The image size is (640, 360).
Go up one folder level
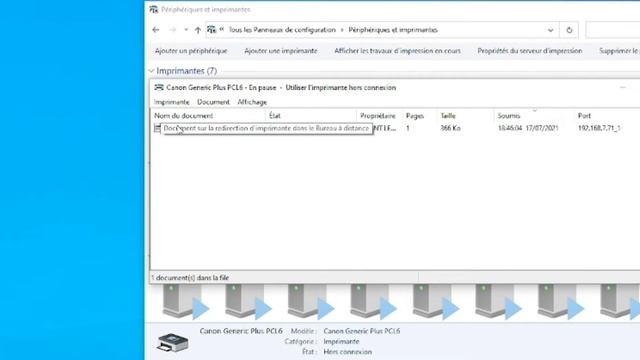198,30
